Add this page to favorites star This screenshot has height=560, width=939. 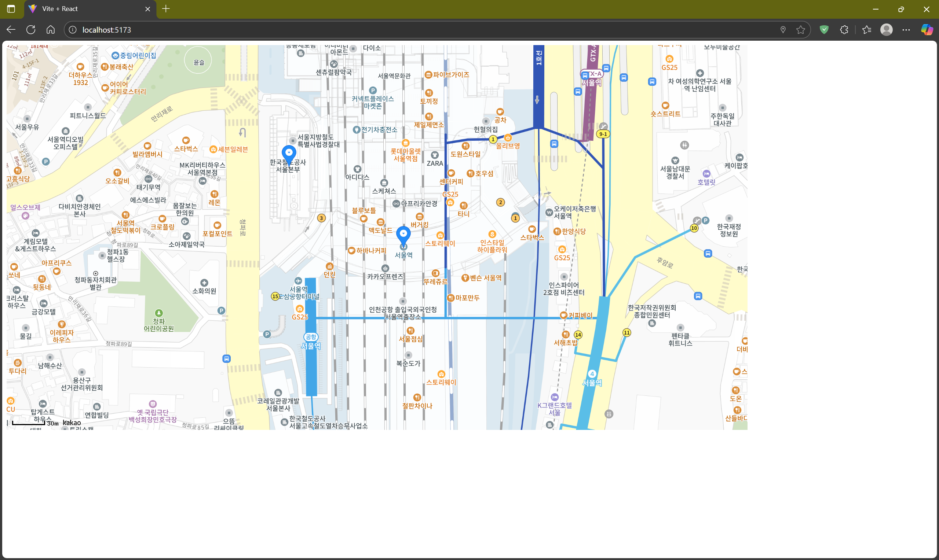tap(800, 30)
